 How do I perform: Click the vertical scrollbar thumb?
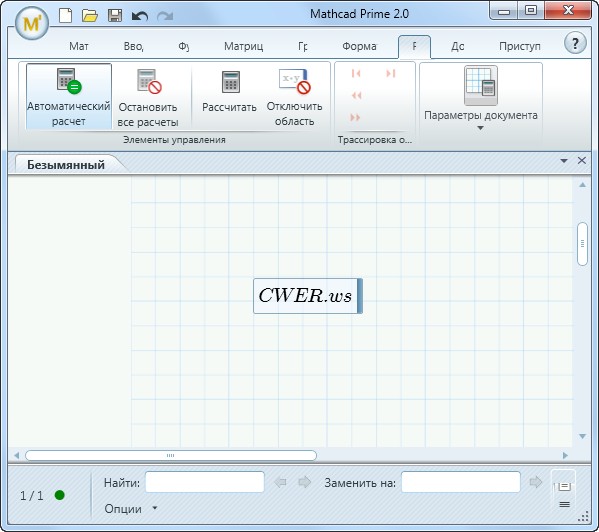click(582, 244)
